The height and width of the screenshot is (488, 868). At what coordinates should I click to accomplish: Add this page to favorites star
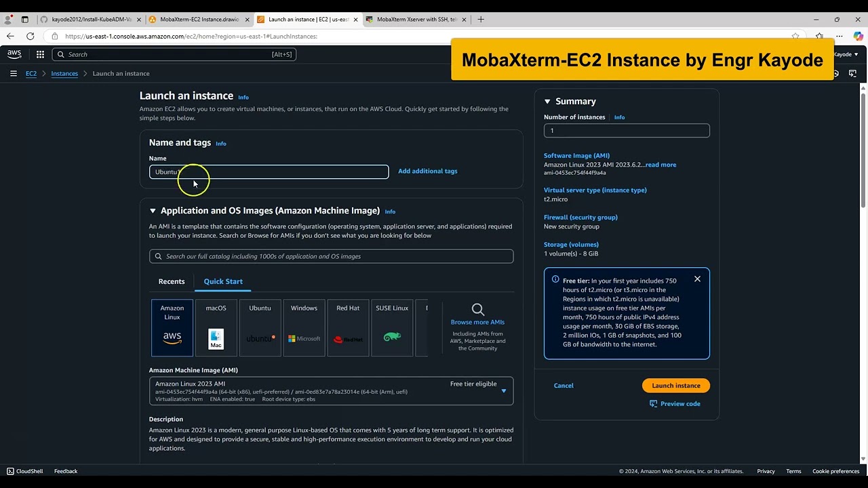pos(795,36)
